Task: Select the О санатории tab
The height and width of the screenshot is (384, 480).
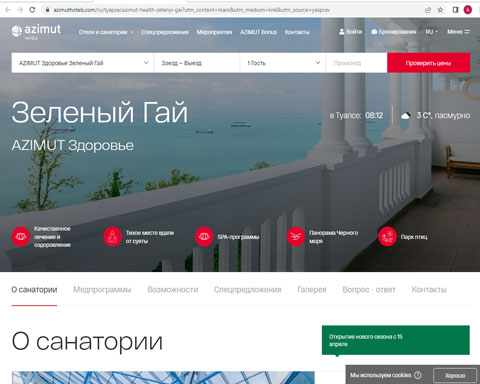Action: 34,290
